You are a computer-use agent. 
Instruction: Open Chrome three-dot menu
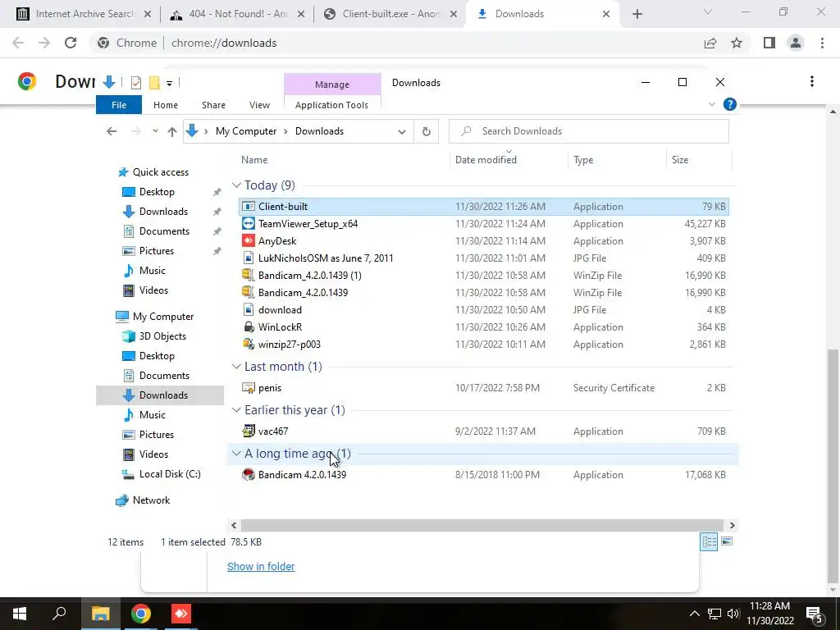[822, 43]
